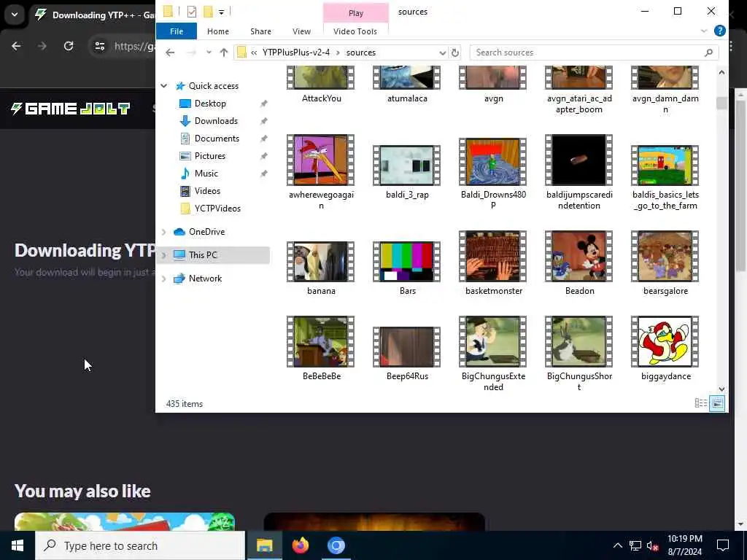
Task: Refresh the sources folder view
Action: coord(455,52)
